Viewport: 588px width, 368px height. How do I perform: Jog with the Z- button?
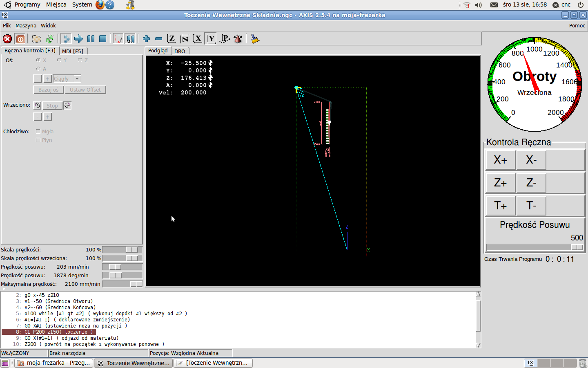click(531, 183)
